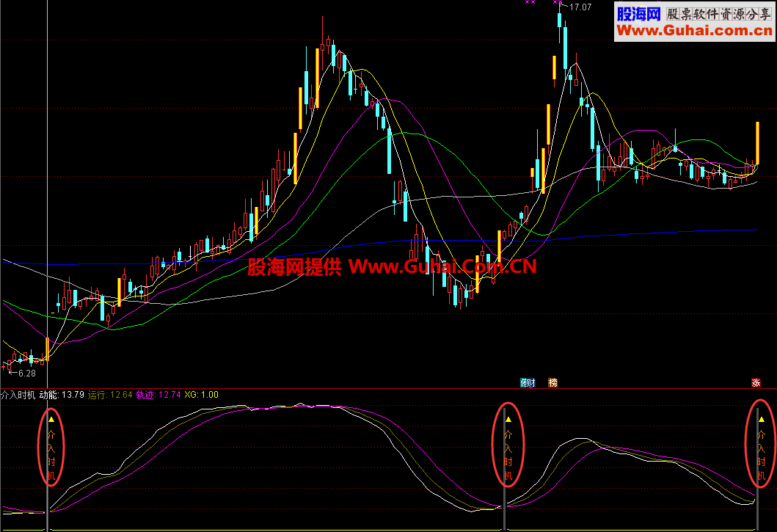Click the 6.28 low price label
This screenshot has width=777, height=532.
click(x=27, y=374)
